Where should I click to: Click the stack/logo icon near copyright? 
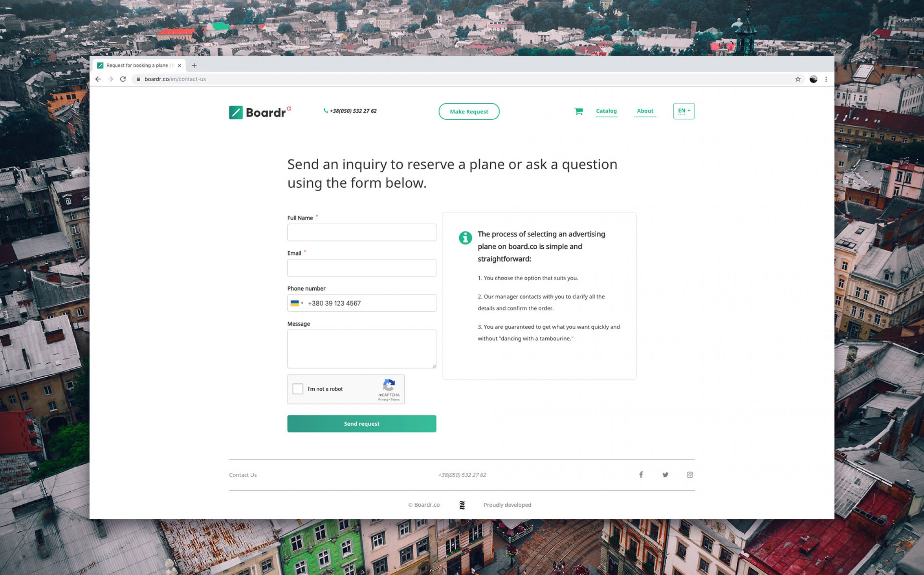(462, 505)
